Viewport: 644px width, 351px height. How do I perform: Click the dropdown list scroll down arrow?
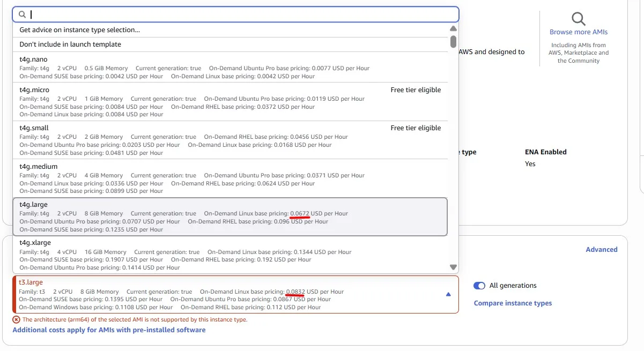(x=453, y=267)
